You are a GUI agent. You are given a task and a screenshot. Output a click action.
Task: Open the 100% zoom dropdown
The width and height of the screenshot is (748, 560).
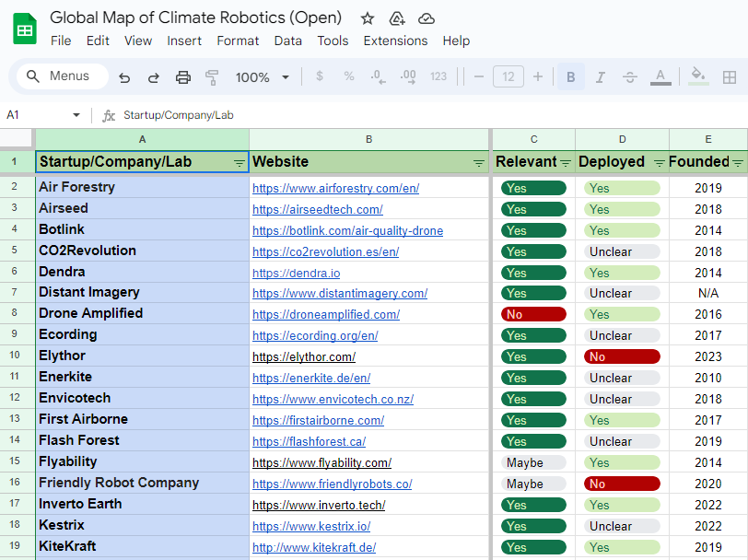tap(262, 76)
